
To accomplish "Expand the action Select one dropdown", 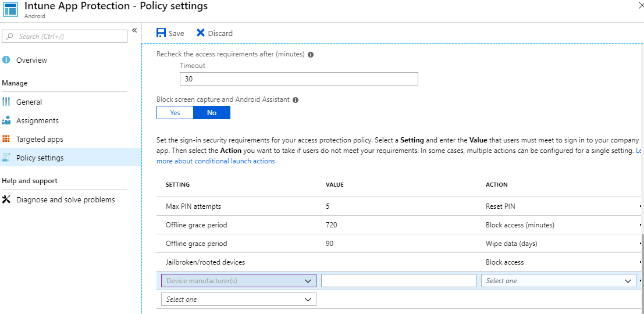I will (x=558, y=281).
